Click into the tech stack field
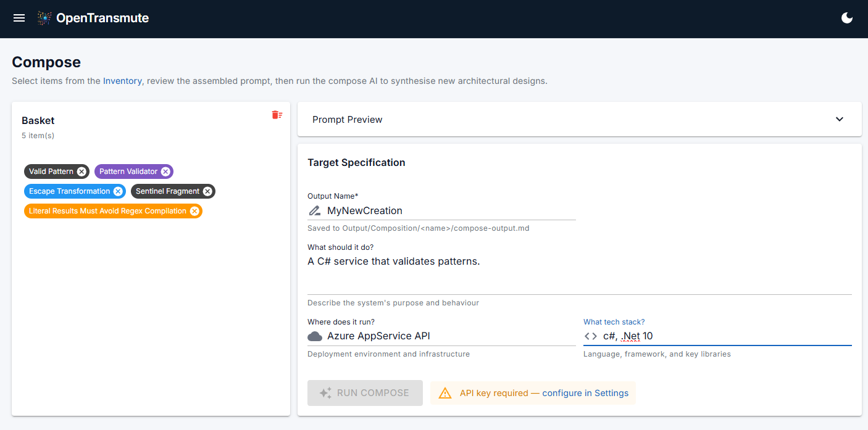The width and height of the screenshot is (868, 430). [722, 336]
